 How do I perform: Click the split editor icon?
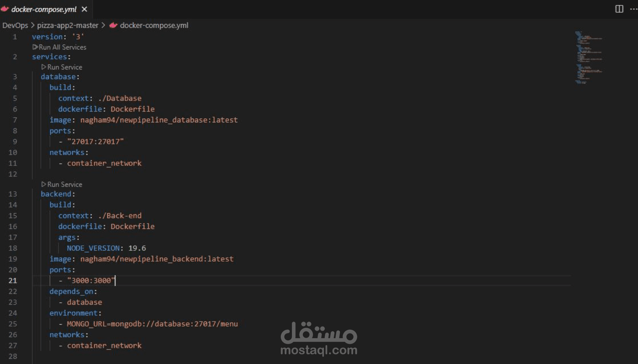pos(619,9)
